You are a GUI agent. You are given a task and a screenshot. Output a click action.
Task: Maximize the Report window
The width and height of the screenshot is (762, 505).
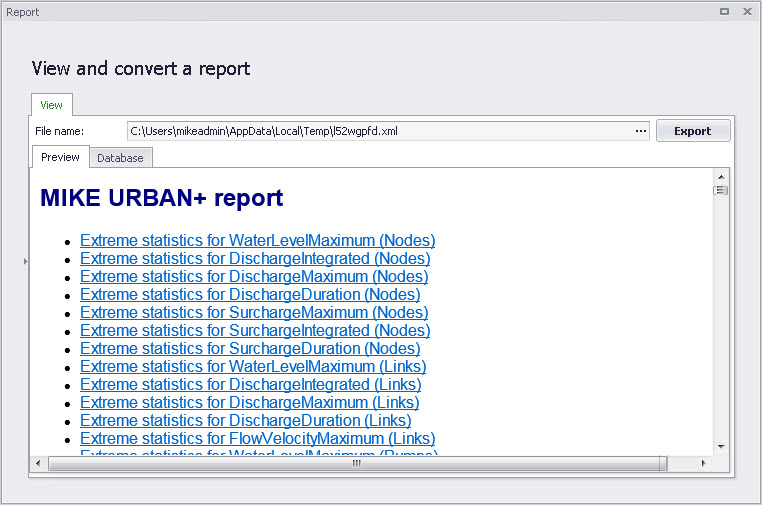724,11
